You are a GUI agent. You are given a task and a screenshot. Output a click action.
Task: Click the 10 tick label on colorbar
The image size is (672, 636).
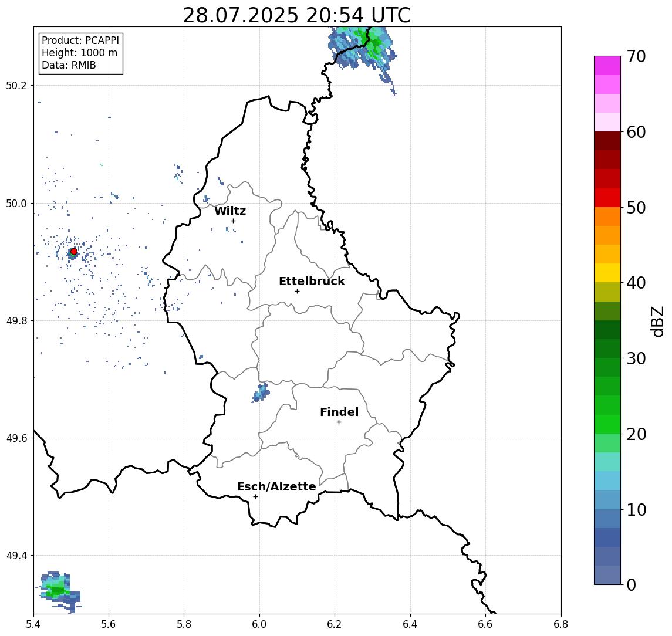tap(636, 510)
